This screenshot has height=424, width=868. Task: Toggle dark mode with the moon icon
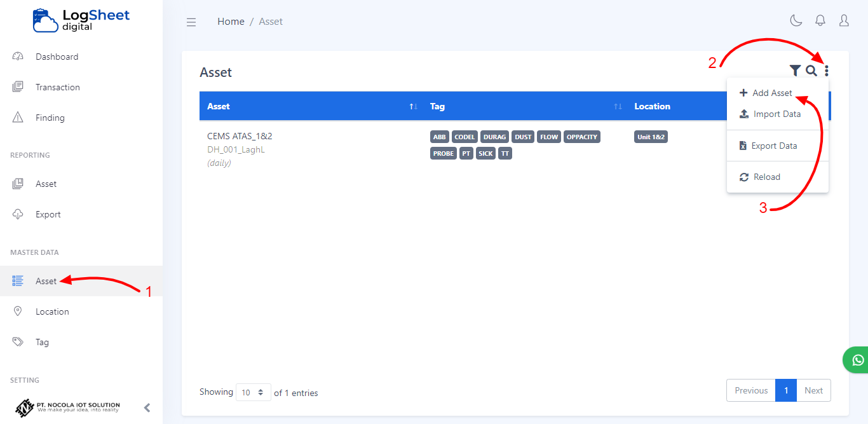click(796, 20)
